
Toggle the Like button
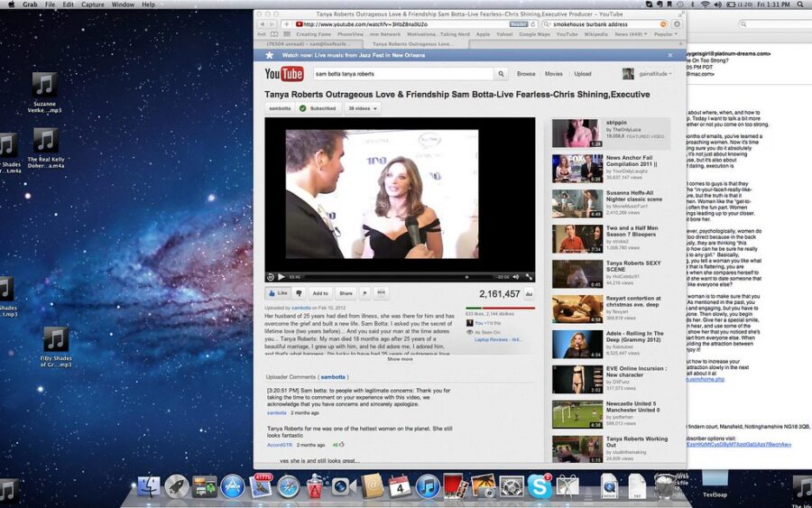pos(278,293)
